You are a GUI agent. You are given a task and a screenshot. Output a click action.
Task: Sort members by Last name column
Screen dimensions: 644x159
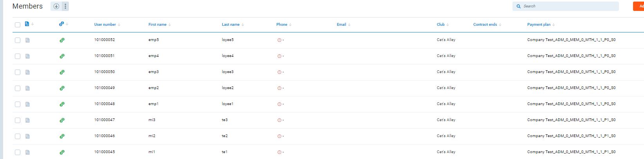[231, 25]
